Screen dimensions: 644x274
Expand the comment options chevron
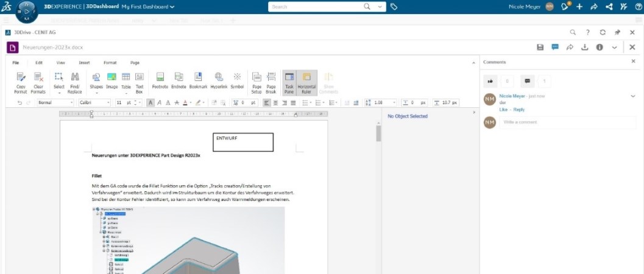[633, 96]
